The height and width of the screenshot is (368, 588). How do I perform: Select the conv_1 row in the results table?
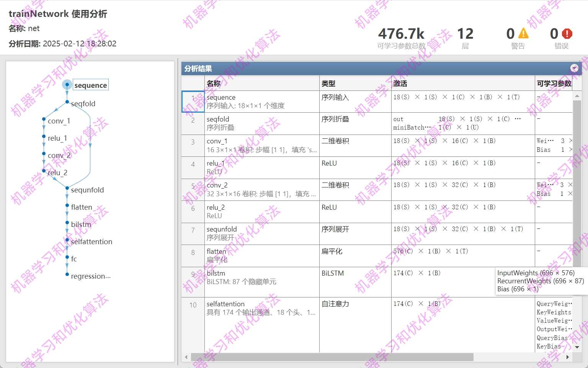point(268,146)
